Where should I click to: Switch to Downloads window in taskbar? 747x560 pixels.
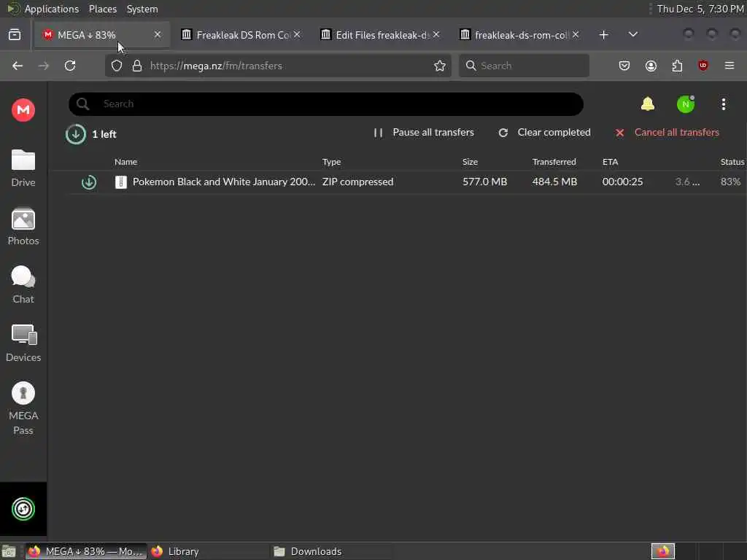(330, 551)
